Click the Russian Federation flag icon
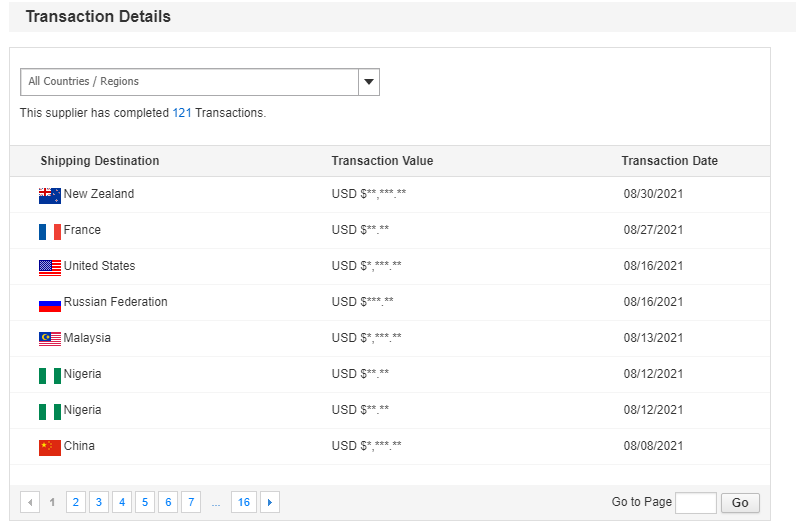Image resolution: width=796 pixels, height=532 pixels. (x=50, y=303)
